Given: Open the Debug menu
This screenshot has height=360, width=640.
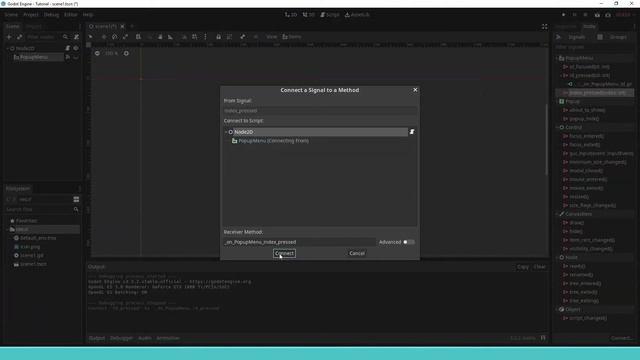Looking at the screenshot, I should (x=51, y=15).
